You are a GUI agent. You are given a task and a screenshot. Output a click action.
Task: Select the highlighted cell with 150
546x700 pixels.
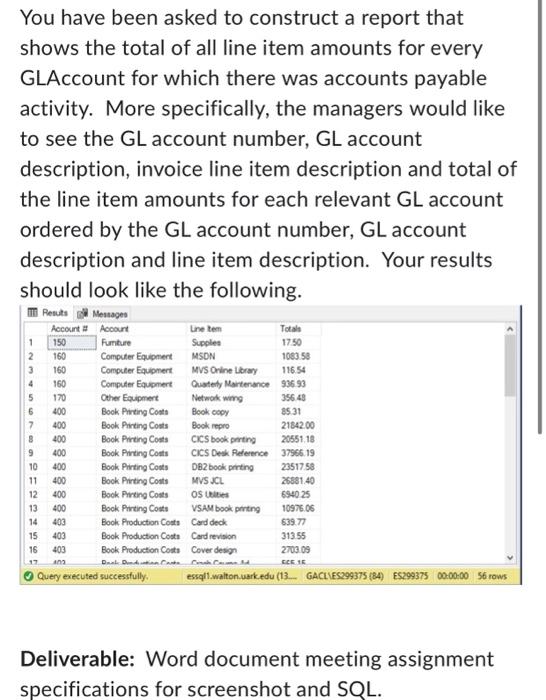72,342
